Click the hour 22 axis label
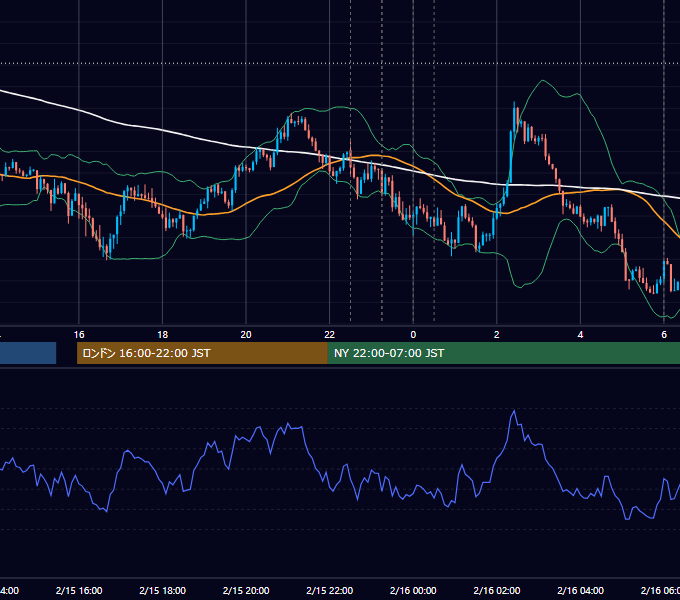Viewport: 680px width, 600px height. [330, 335]
